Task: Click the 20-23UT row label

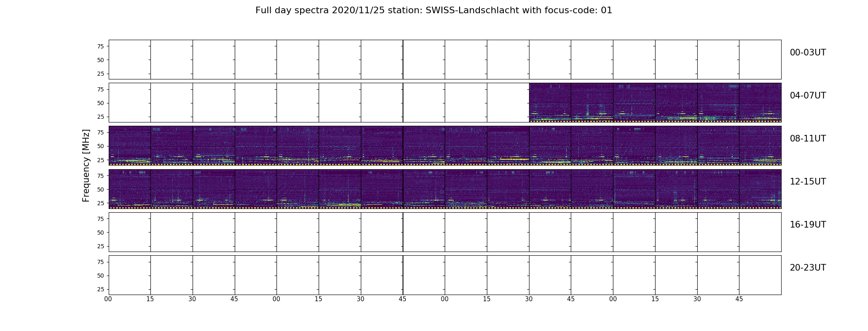Action: point(808,268)
